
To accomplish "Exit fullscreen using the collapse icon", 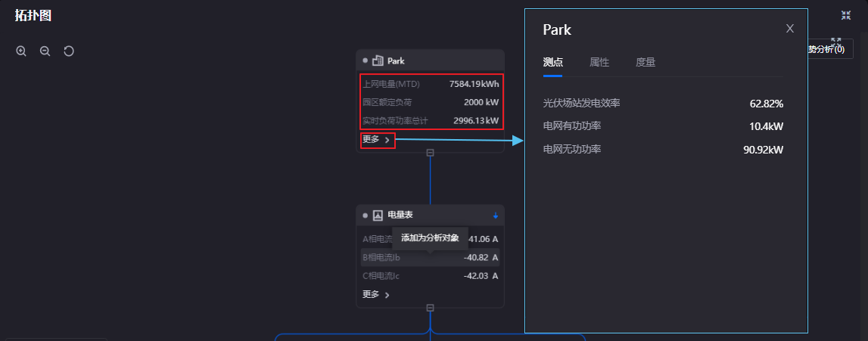I will click(846, 15).
